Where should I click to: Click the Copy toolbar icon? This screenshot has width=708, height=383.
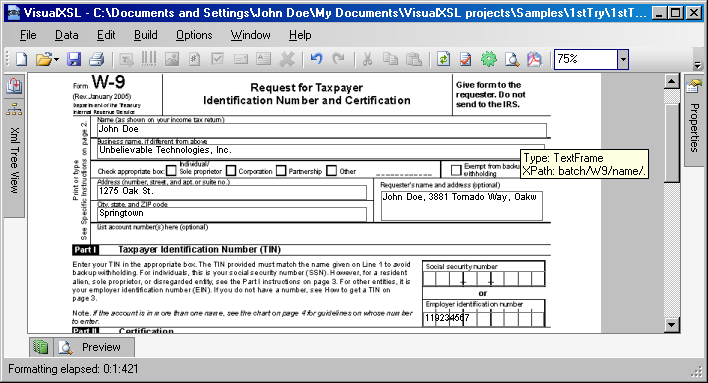391,59
